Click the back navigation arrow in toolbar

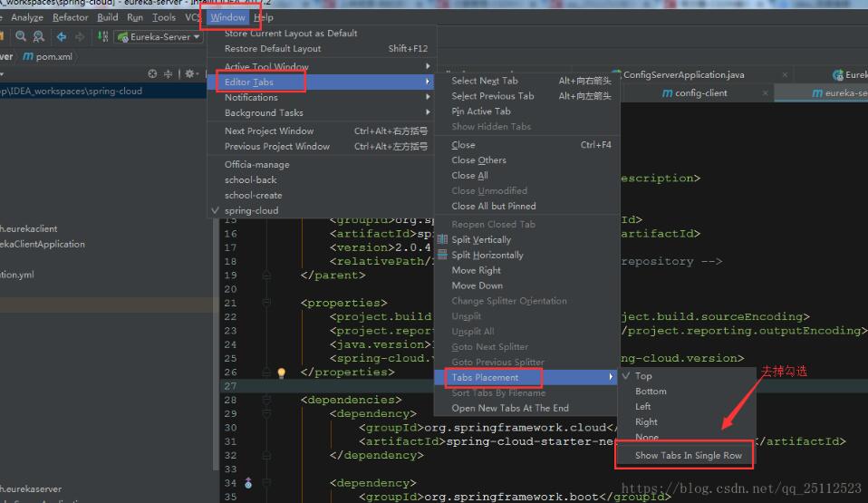(x=62, y=37)
